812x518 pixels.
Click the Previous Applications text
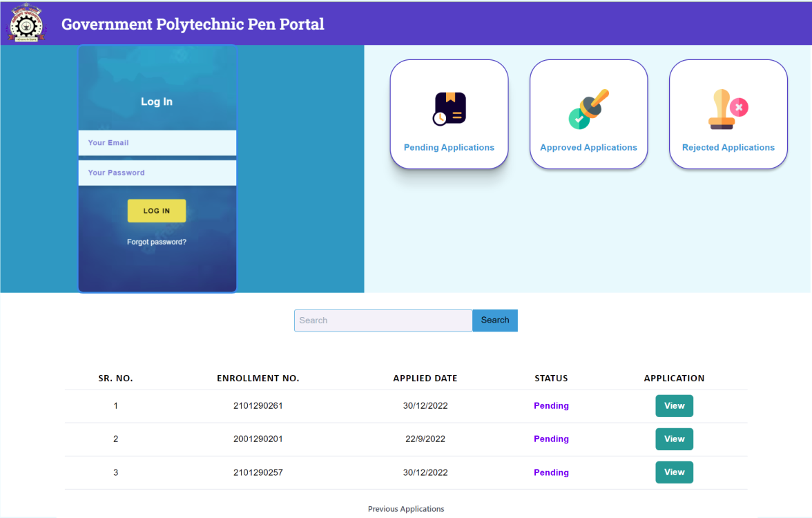point(406,509)
